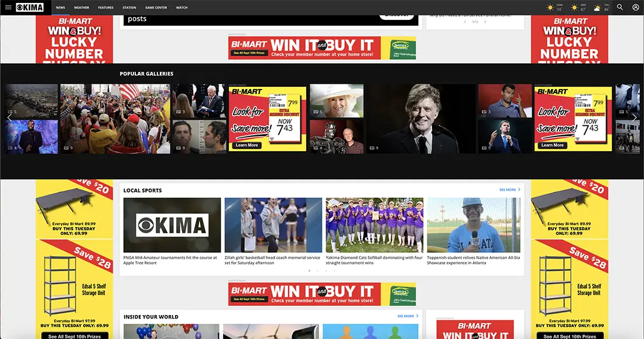Click See More in Inside Your World
The width and height of the screenshot is (644, 339).
(408, 316)
